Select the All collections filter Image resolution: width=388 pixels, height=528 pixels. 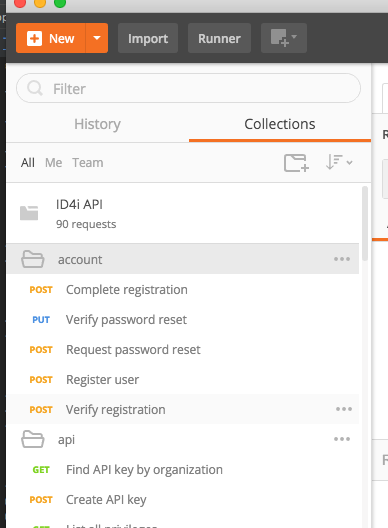pyautogui.click(x=28, y=163)
